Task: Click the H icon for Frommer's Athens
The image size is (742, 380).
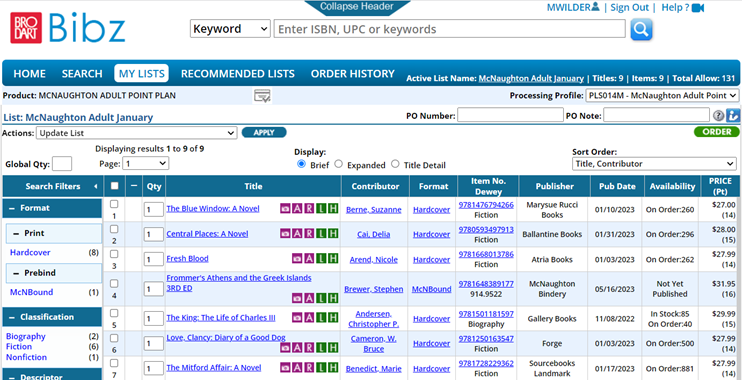Action: tap(333, 298)
